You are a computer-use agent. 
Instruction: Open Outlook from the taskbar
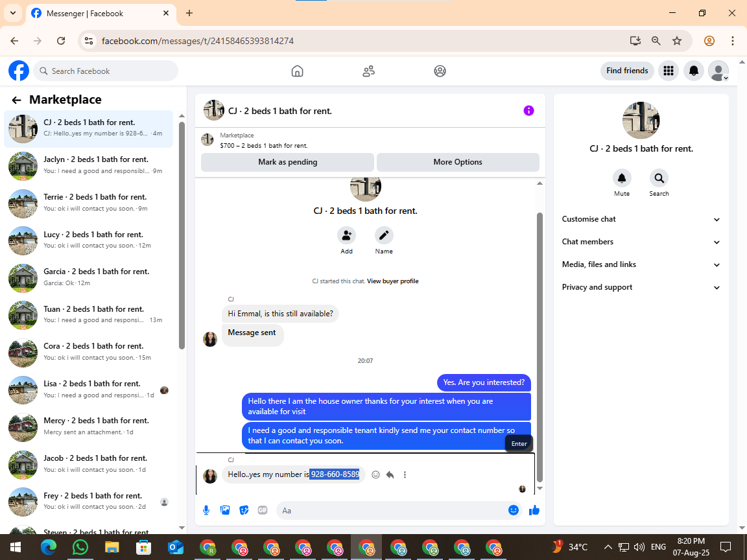coord(175,547)
